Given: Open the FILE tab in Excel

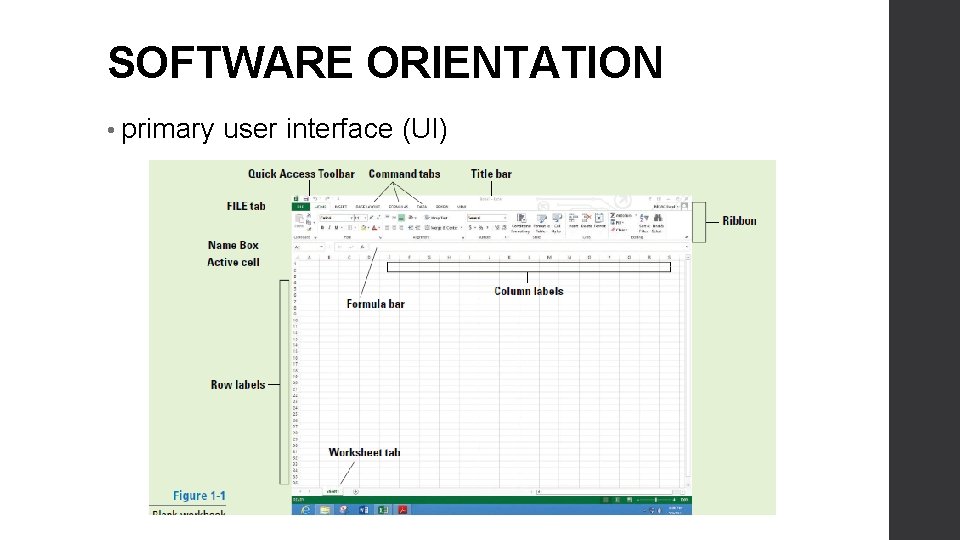Looking at the screenshot, I should [301, 207].
